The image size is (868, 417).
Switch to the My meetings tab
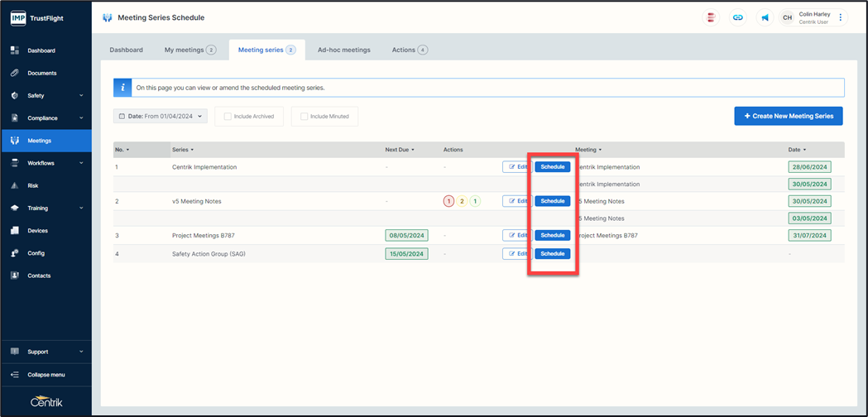(189, 50)
